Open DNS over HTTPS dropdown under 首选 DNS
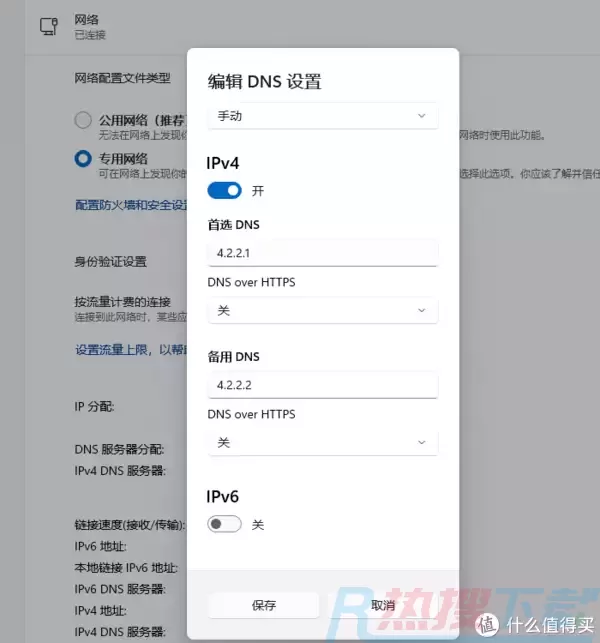 pos(323,310)
